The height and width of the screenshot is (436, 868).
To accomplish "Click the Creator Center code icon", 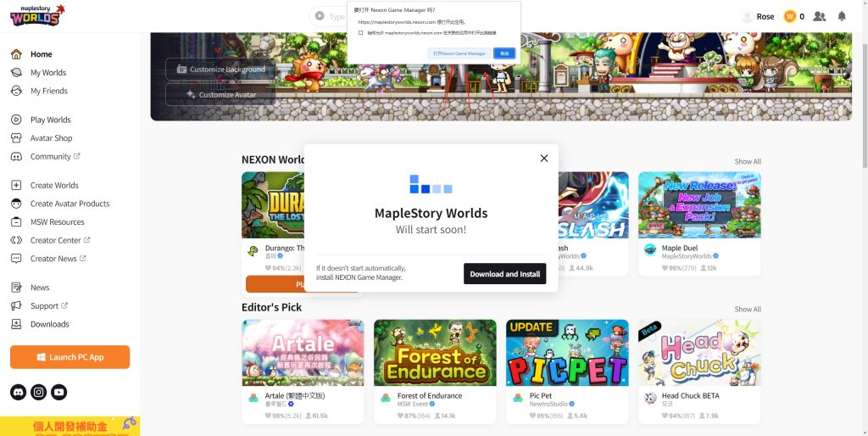I will (17, 240).
